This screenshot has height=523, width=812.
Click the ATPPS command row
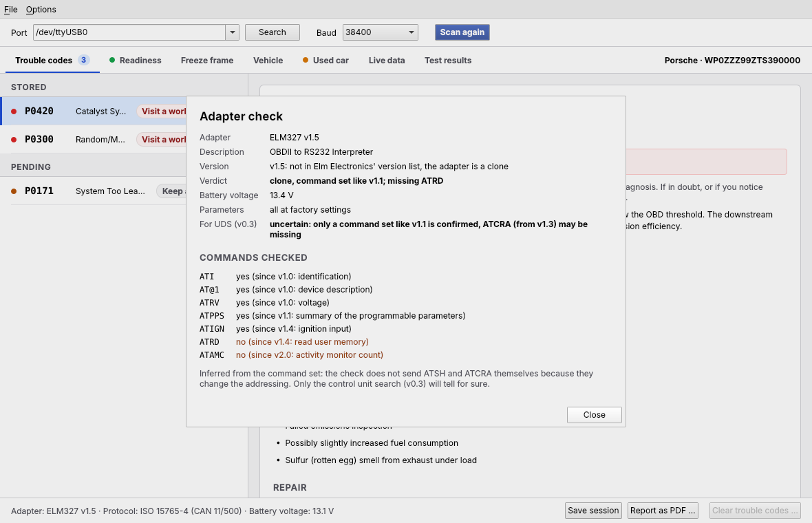coord(332,316)
